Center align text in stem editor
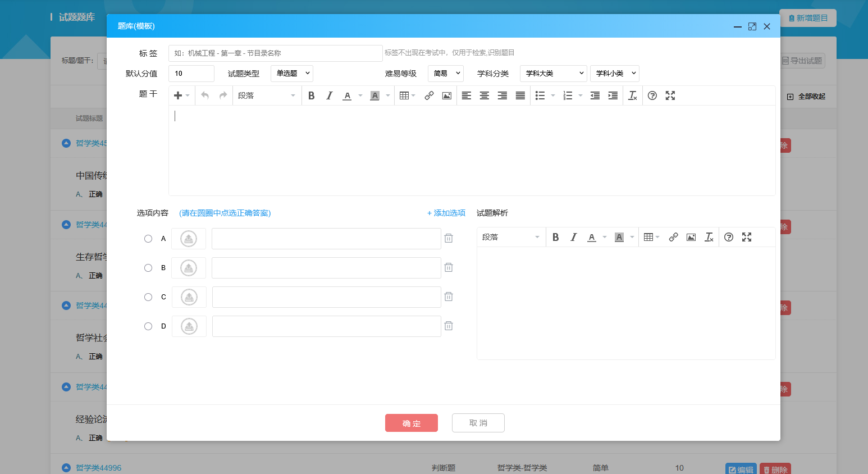Image resolution: width=868 pixels, height=474 pixels. coord(485,96)
